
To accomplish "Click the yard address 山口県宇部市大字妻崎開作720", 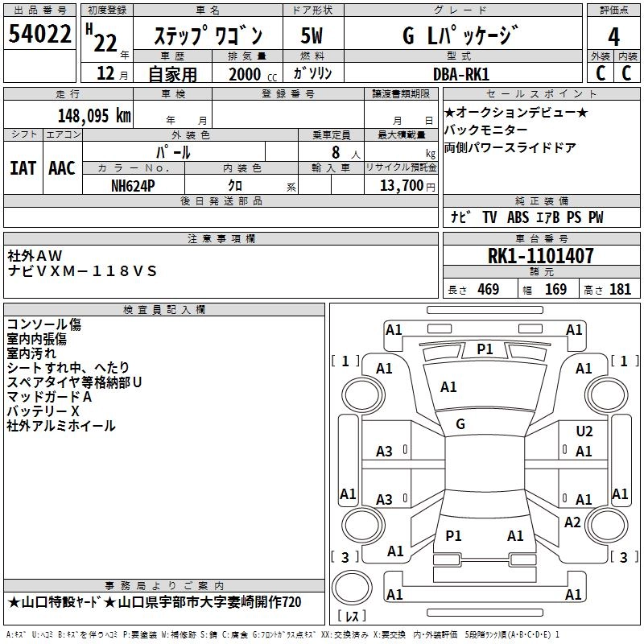I will pyautogui.click(x=209, y=602).
